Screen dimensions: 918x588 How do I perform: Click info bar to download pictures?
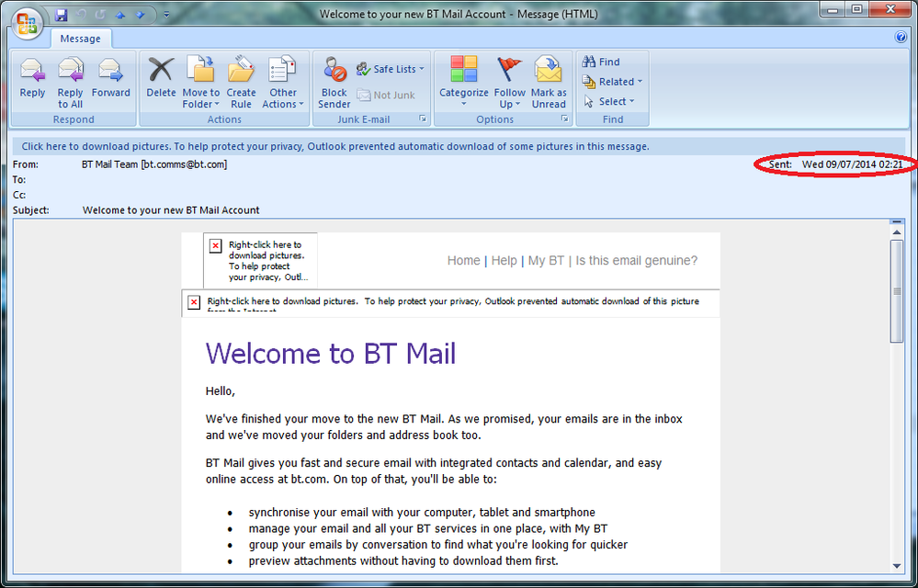click(458, 146)
